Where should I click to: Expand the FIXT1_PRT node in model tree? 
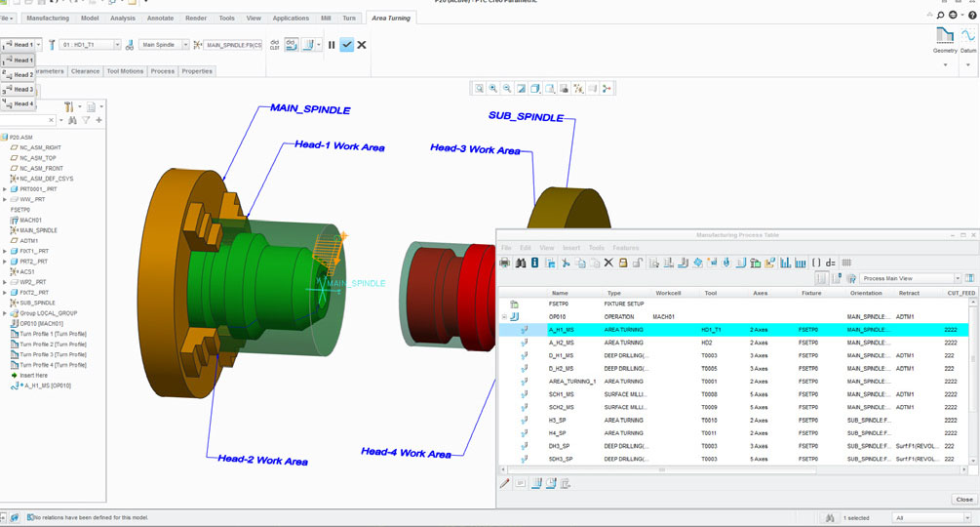tap(5, 252)
